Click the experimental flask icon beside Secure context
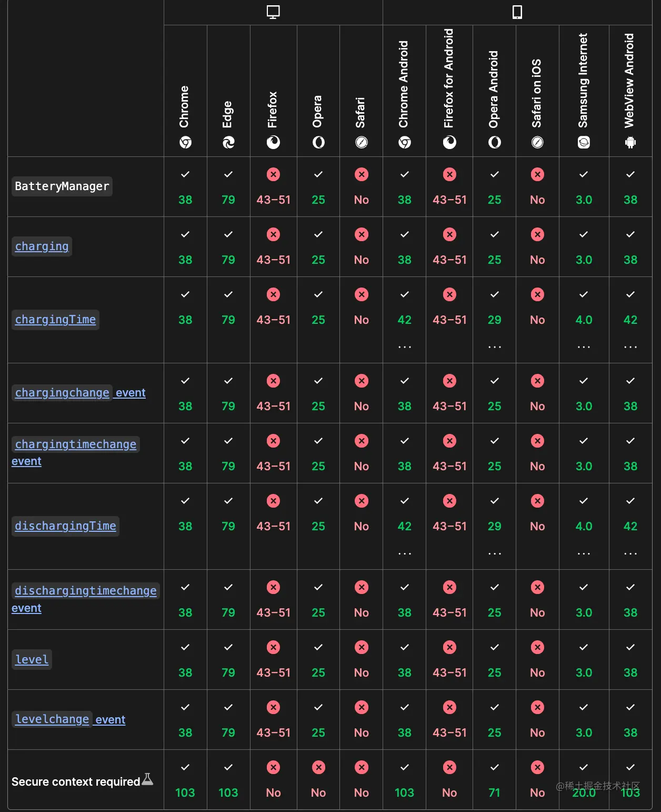The height and width of the screenshot is (812, 661). pyautogui.click(x=148, y=779)
